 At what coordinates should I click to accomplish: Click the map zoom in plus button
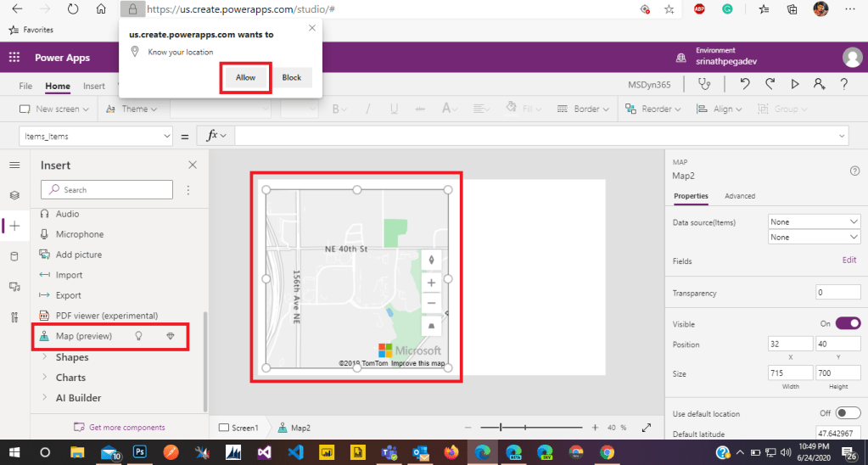432,283
